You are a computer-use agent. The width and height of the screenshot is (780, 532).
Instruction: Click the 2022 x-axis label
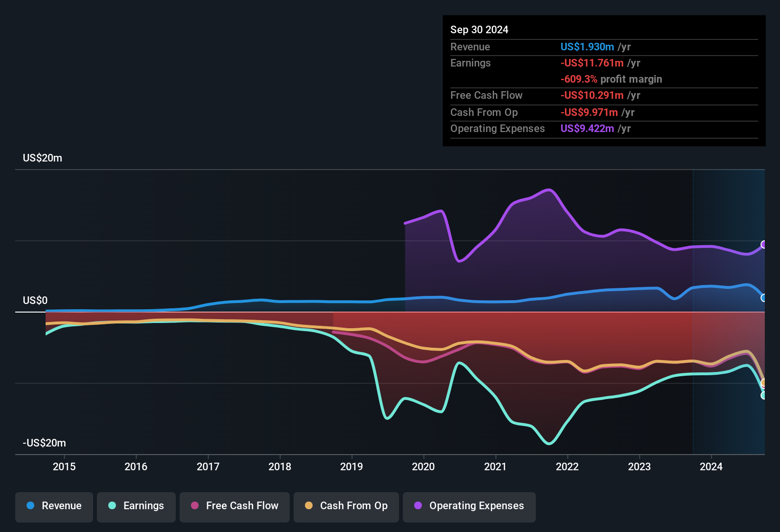pyautogui.click(x=567, y=466)
